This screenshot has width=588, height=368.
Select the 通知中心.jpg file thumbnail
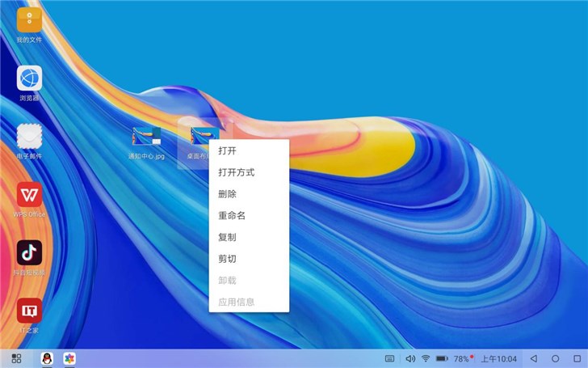pos(147,136)
